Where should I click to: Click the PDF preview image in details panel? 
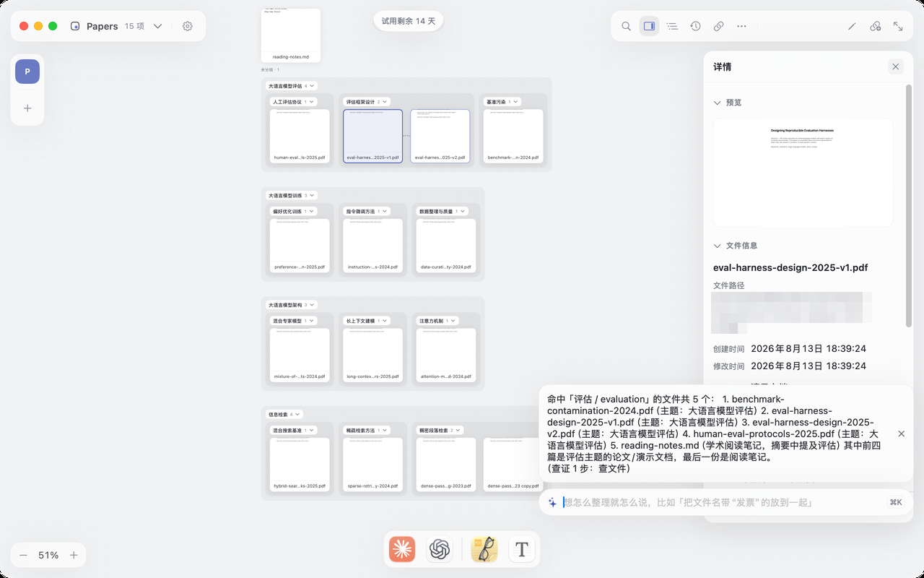click(803, 173)
